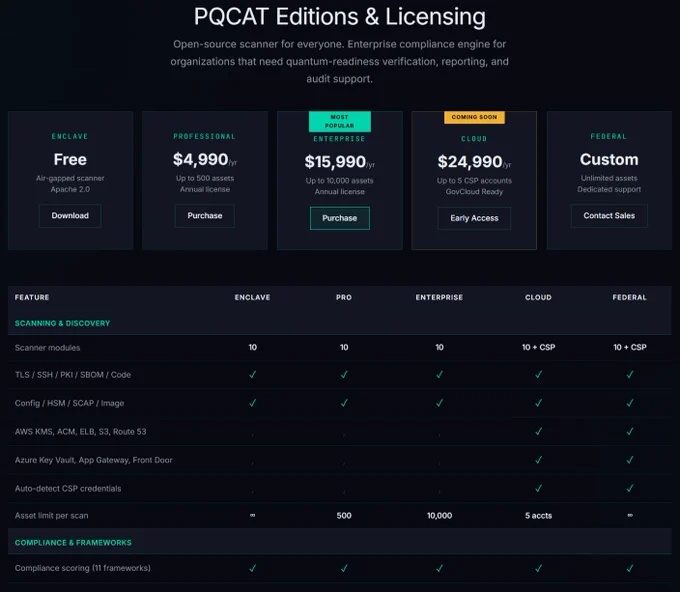Click Enterprise checkmark in Config / HSM row
Screen dimensions: 680x592
[439, 403]
